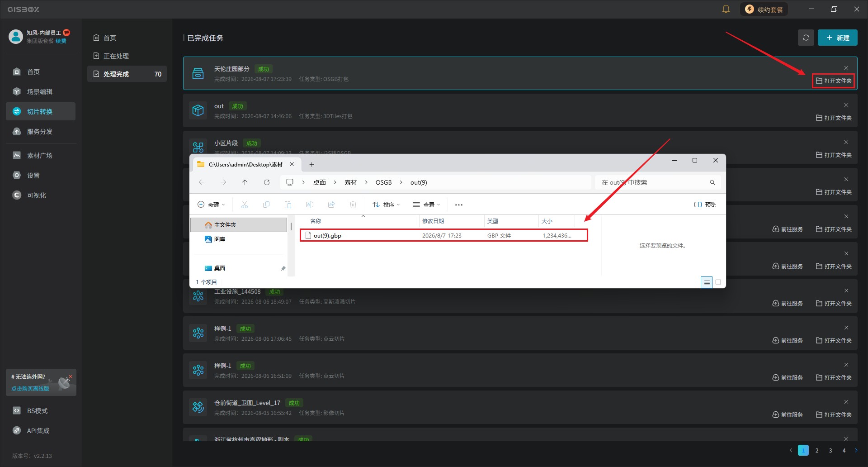Open folder for the out task
The height and width of the screenshot is (467, 868).
tap(834, 118)
